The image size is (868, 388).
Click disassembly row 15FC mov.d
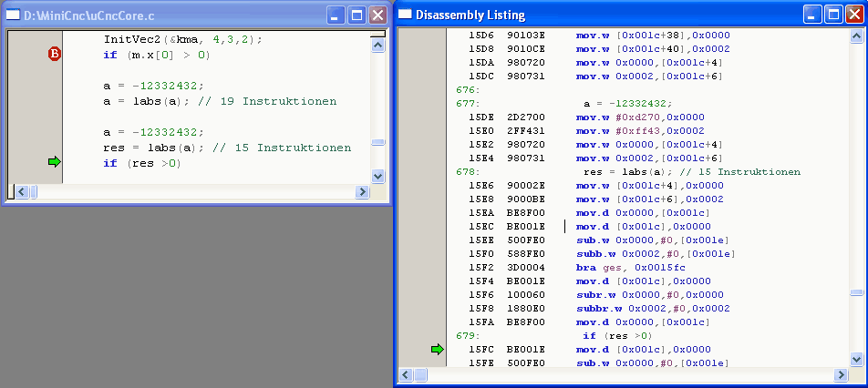coord(590,350)
